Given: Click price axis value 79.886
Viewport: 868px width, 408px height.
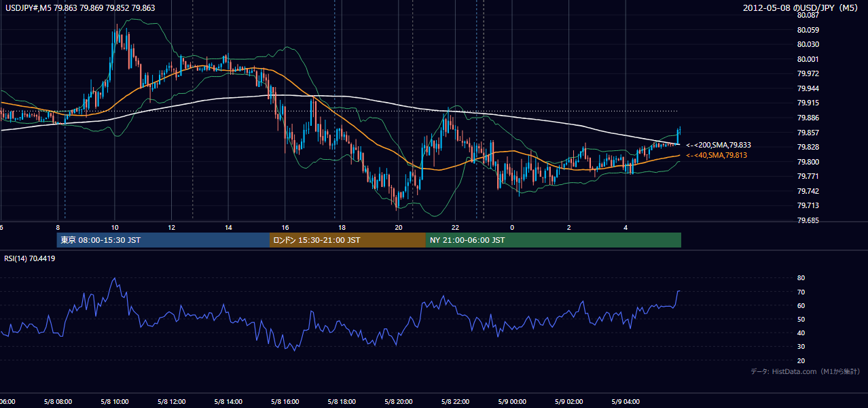Looking at the screenshot, I should [x=808, y=118].
